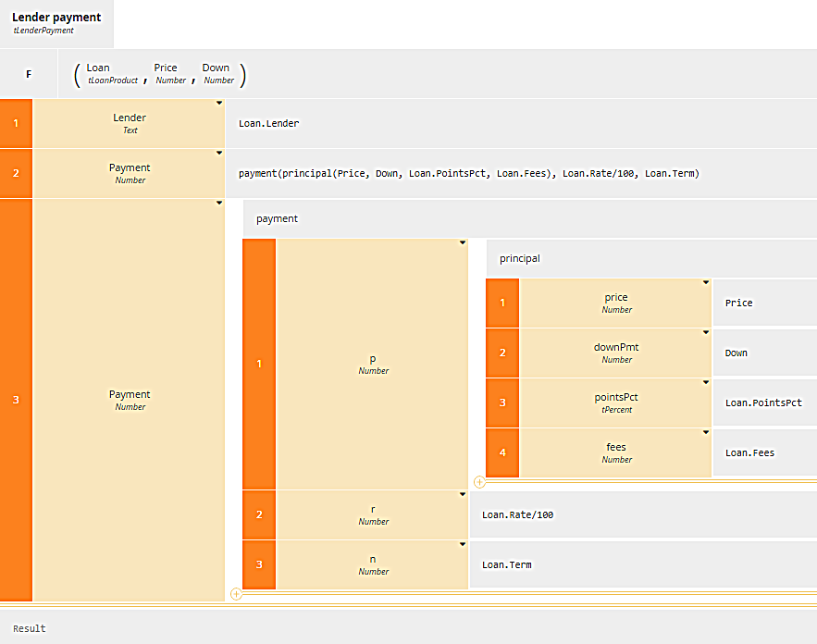This screenshot has height=644, width=817.
Task: Open dropdown arrow on the downPmt cell
Action: [x=706, y=333]
